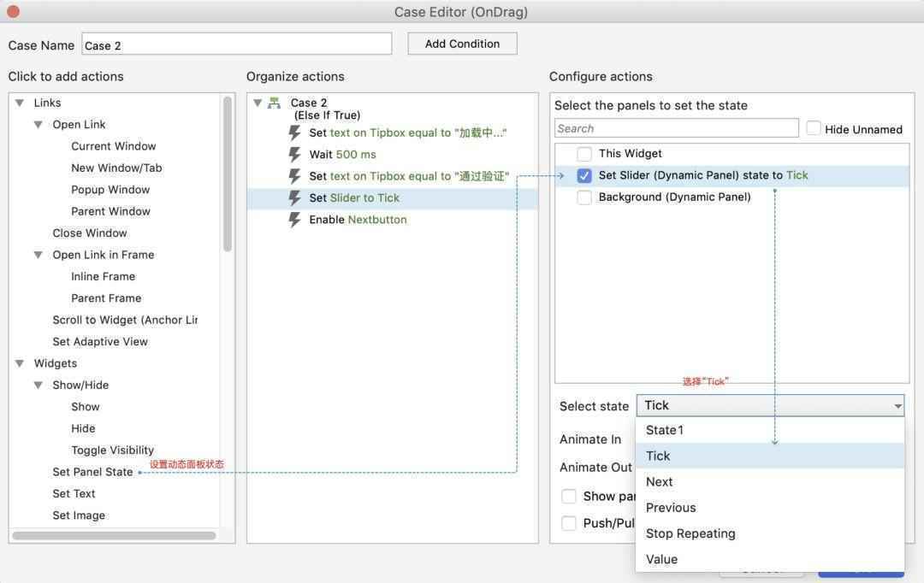Click the panel Search field
The width and height of the screenshot is (924, 583).
[677, 128]
